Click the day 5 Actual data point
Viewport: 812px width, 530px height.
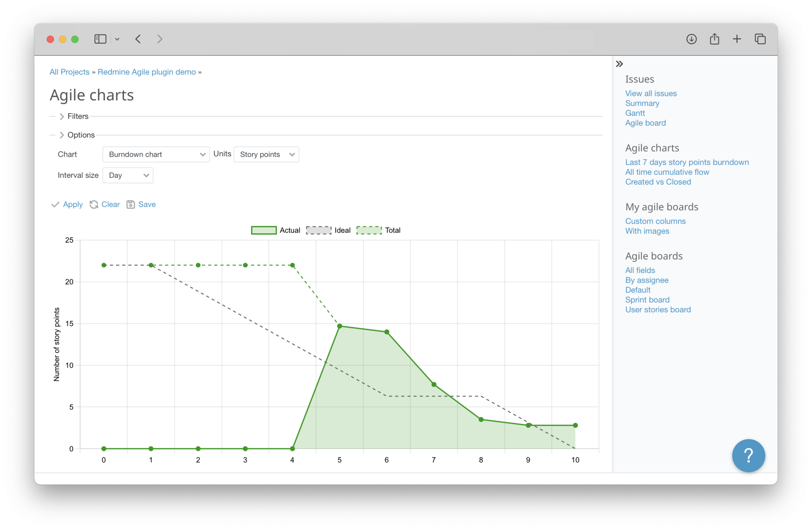point(339,326)
